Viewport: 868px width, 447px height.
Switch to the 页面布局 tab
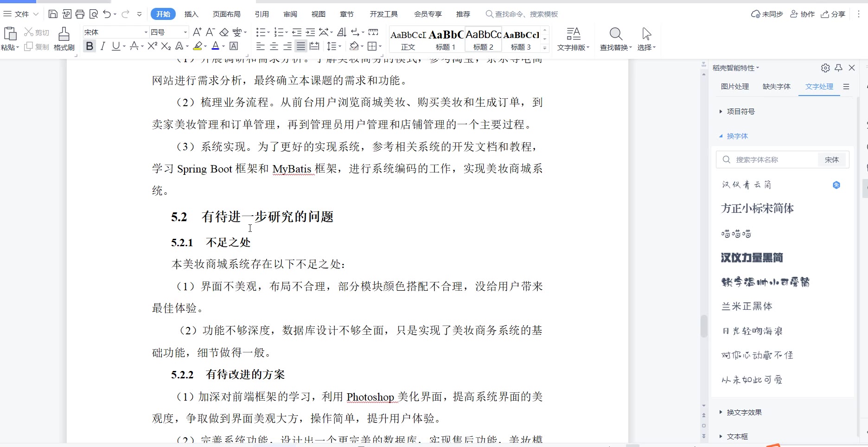(226, 14)
